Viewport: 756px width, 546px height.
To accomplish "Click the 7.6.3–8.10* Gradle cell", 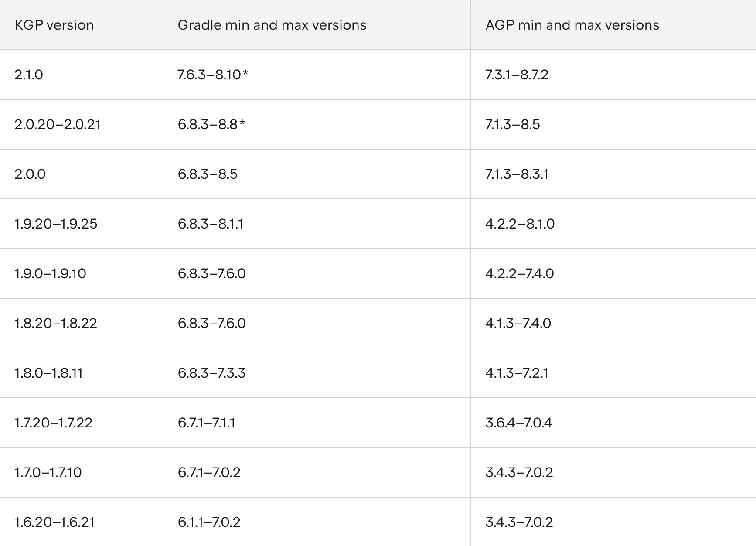I will tap(317, 75).
